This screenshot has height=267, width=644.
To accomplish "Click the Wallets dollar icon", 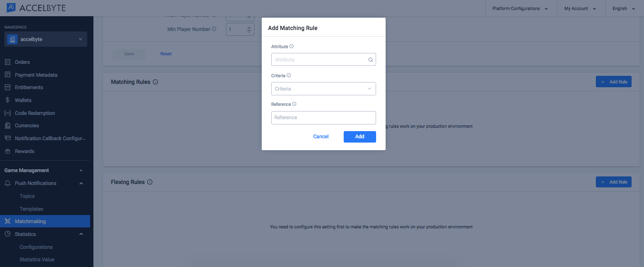I will 7,100.
